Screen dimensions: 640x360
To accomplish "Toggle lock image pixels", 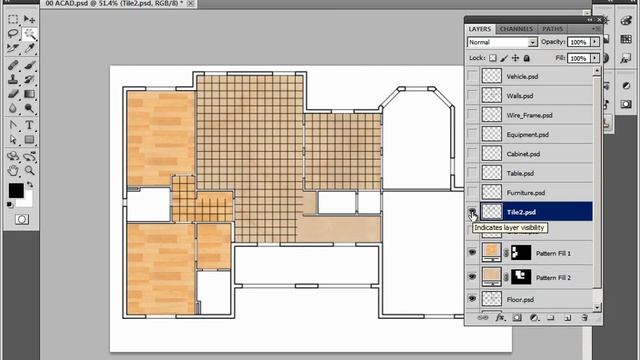I will (x=504, y=58).
